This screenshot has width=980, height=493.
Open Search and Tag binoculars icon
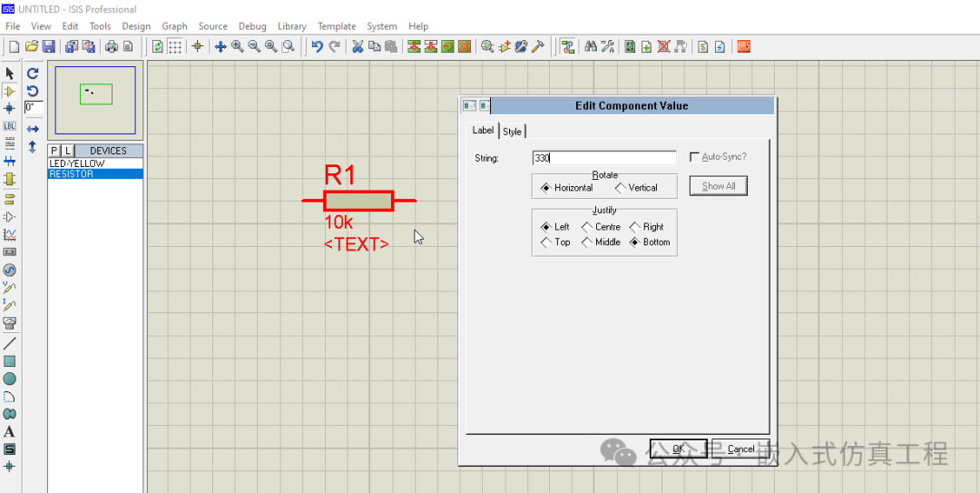pyautogui.click(x=590, y=46)
